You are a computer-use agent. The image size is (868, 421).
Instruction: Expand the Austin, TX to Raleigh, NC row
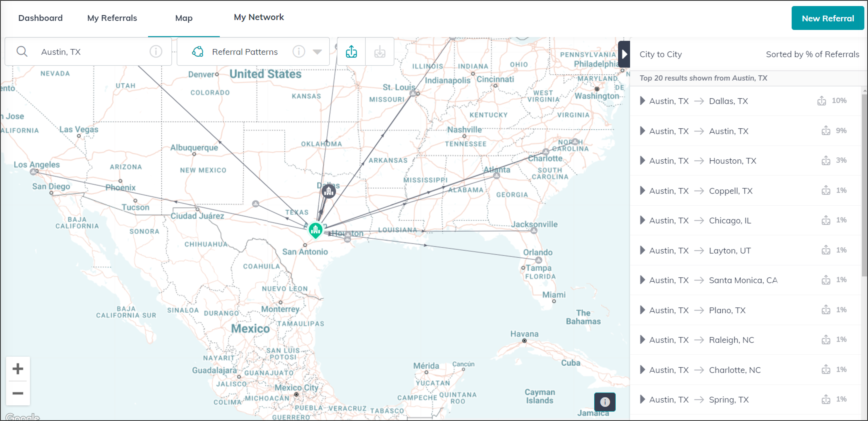pyautogui.click(x=642, y=340)
